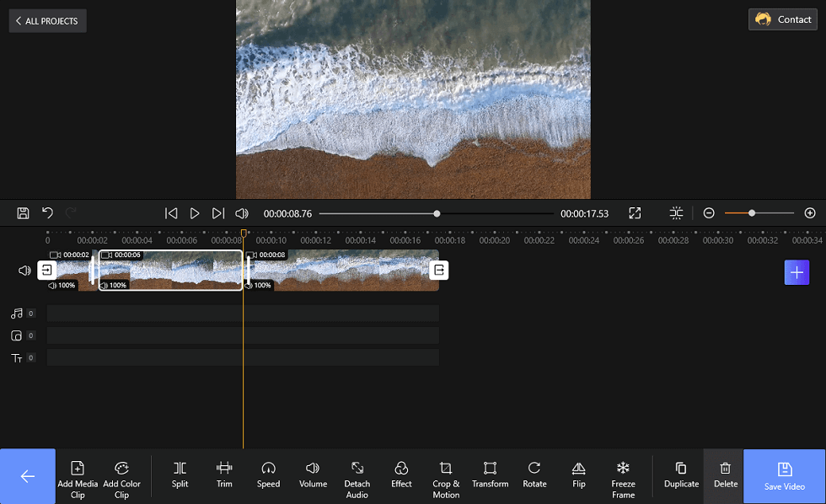Duplicate the selected clip
Viewport: 826px width, 504px height.
point(681,474)
